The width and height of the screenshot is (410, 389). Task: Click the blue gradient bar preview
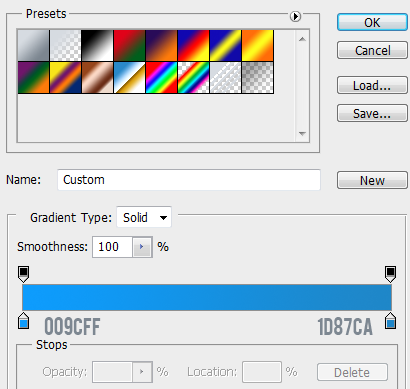click(x=207, y=297)
